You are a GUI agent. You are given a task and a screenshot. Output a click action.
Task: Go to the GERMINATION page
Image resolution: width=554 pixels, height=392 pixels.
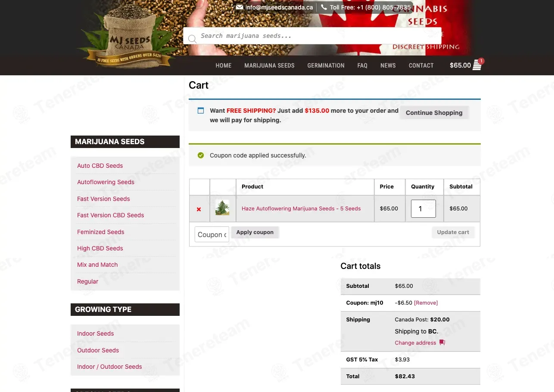326,65
